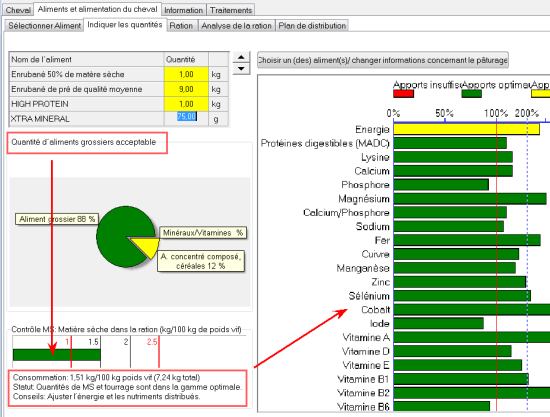
Task: Open the Information tab
Action: click(183, 10)
